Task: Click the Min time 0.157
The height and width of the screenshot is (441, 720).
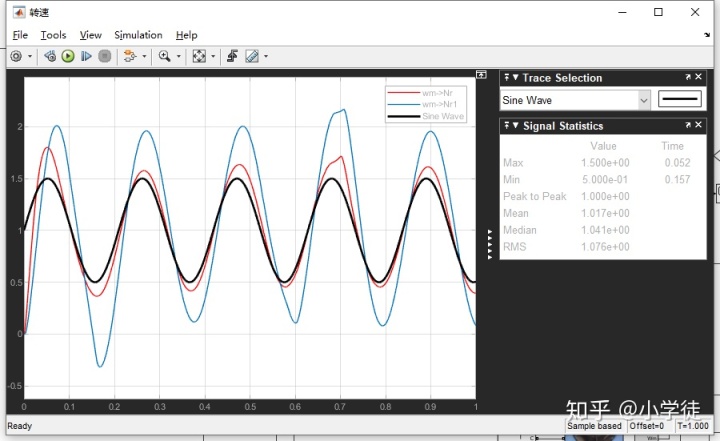Action: [677, 180]
